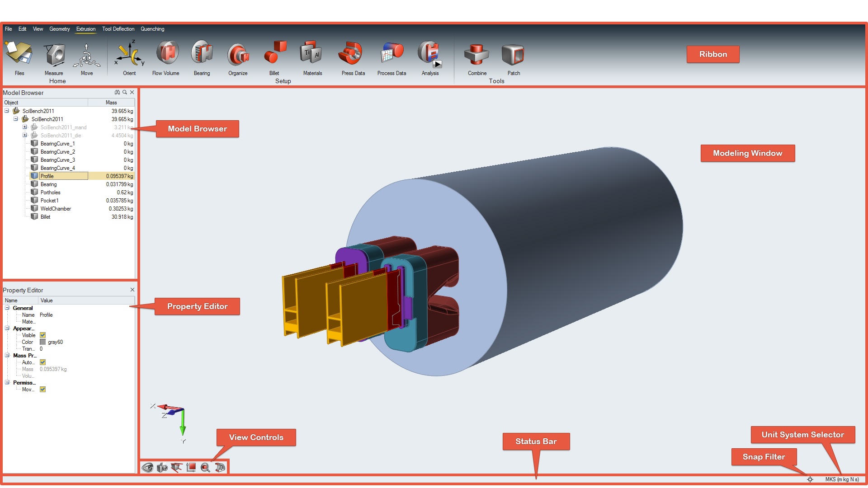Uncheck the Auto mass checkbox
This screenshot has height=488, width=868.
click(42, 362)
